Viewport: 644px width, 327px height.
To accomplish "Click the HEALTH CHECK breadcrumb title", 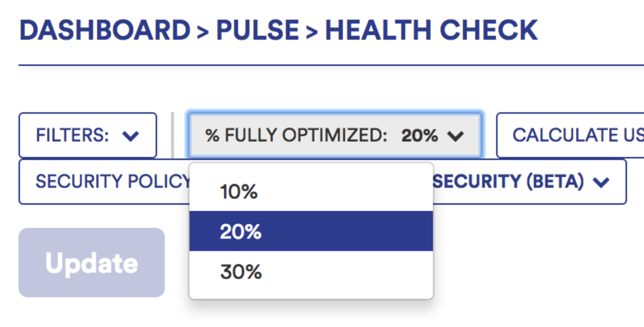I will pyautogui.click(x=431, y=30).
